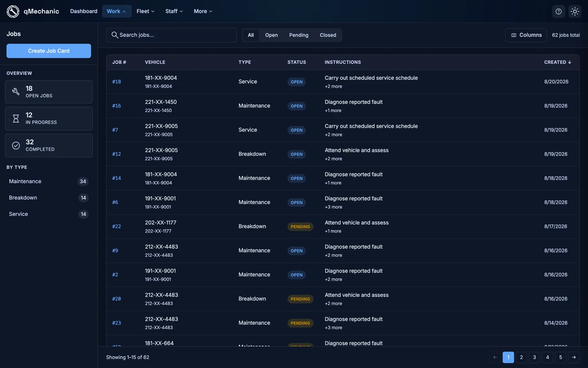The height and width of the screenshot is (368, 588).
Task: Go to next page arrow
Action: [x=574, y=357]
